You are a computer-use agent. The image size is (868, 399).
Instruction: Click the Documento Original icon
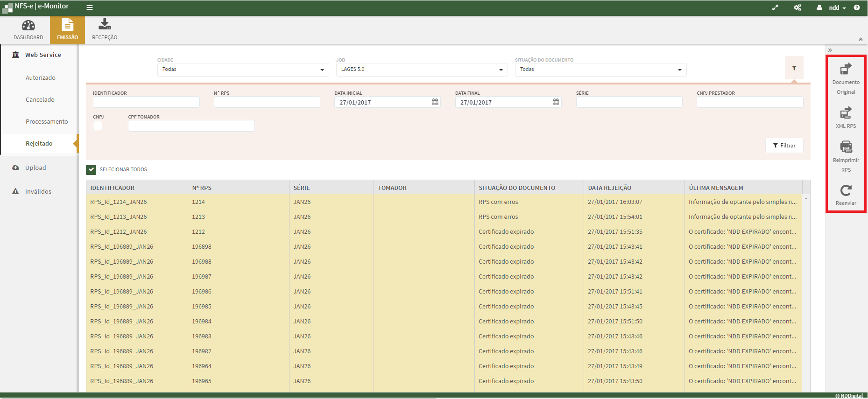click(x=846, y=70)
